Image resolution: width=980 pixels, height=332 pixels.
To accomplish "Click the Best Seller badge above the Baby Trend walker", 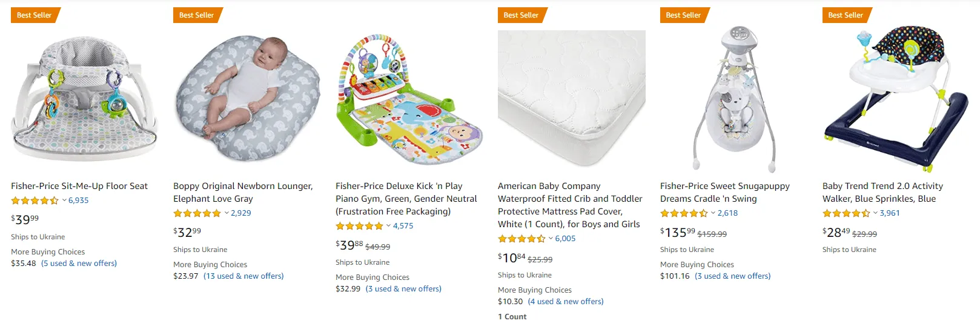I will pyautogui.click(x=845, y=15).
